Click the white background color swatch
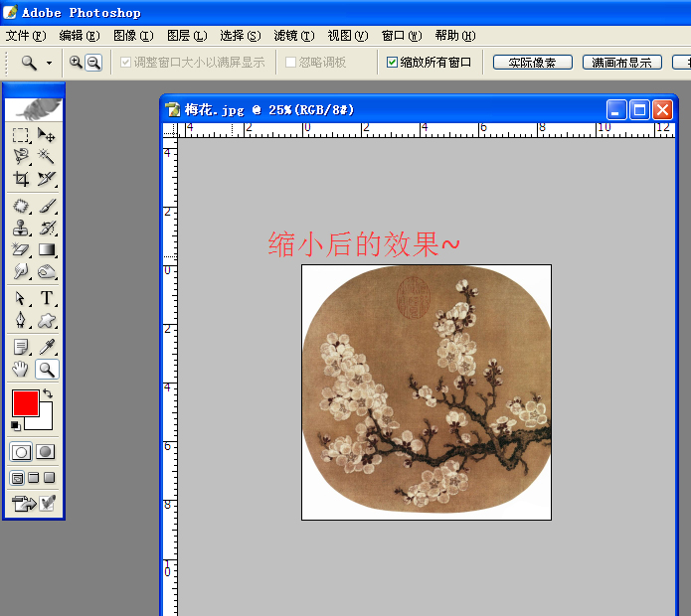691x616 pixels. point(46,422)
